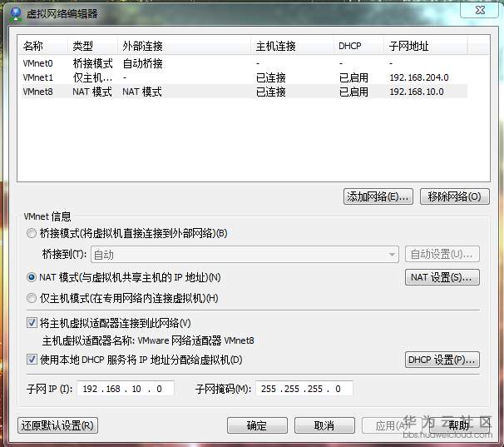Click the DHCP column header
This screenshot has height=447, width=504.
pos(358,46)
